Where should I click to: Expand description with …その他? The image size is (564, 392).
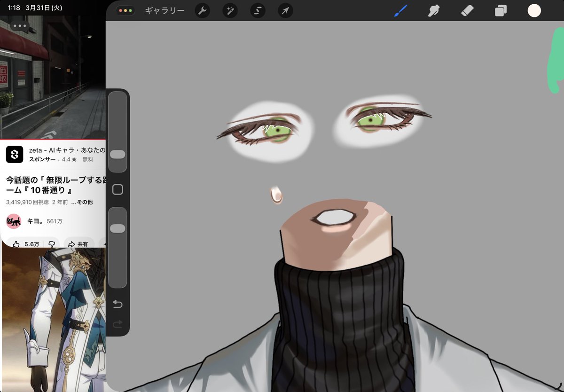[82, 202]
